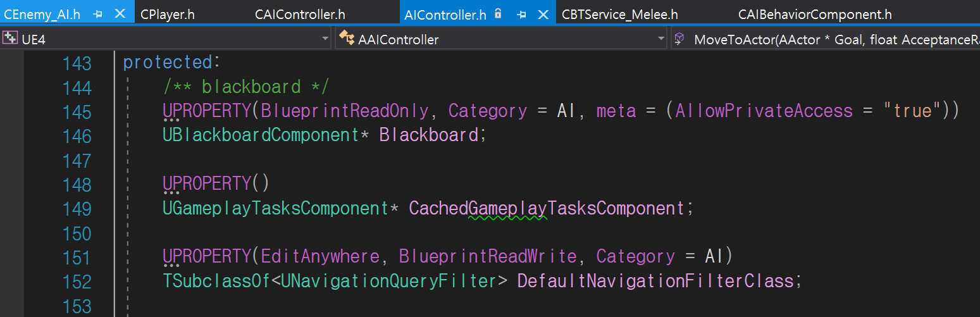Click line number 146
Image resolution: width=980 pixels, height=317 pixels.
pyautogui.click(x=77, y=136)
